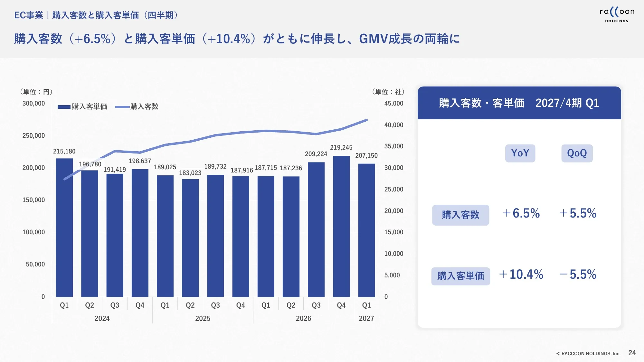This screenshot has width=644, height=362.
Task: Click the 2026 year axis label
Action: (304, 318)
